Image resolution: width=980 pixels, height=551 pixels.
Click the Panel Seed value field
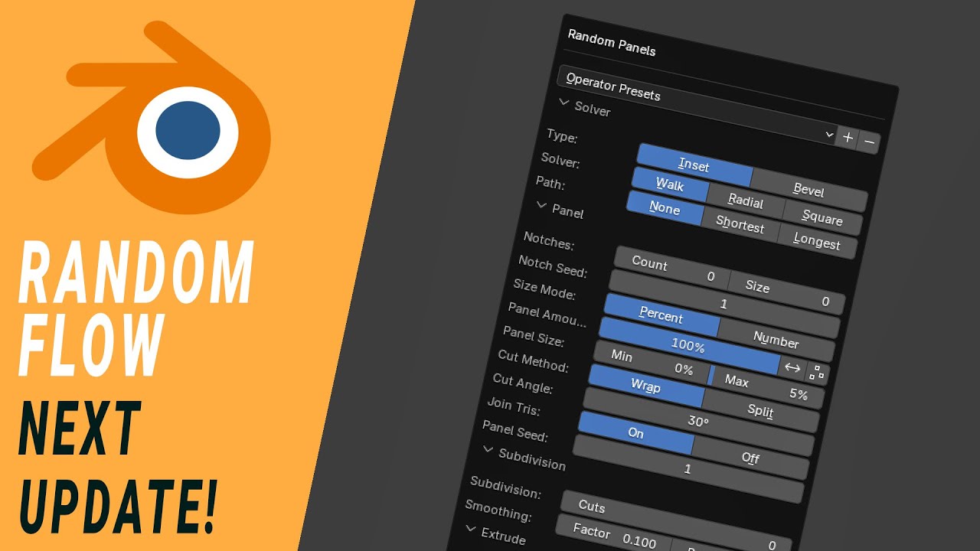coord(688,468)
